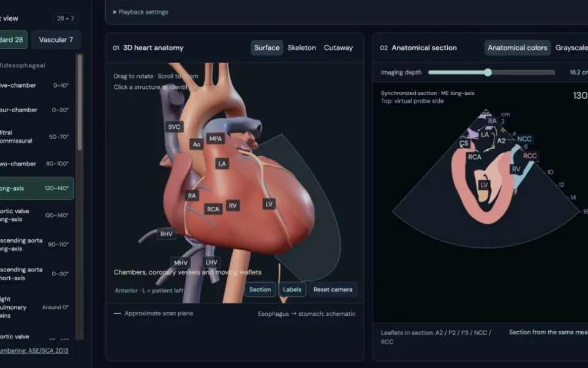Click the Ao label on the heart
588x368 pixels.
pyautogui.click(x=197, y=144)
